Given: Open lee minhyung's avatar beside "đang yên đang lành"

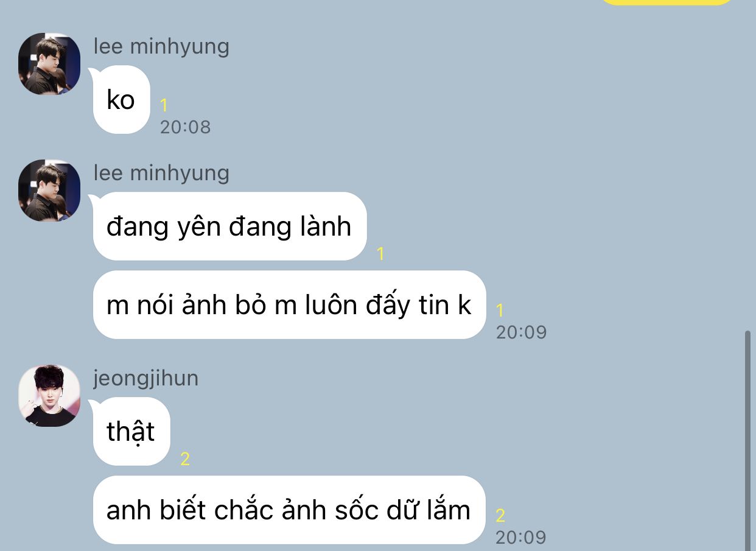Looking at the screenshot, I should point(49,191).
